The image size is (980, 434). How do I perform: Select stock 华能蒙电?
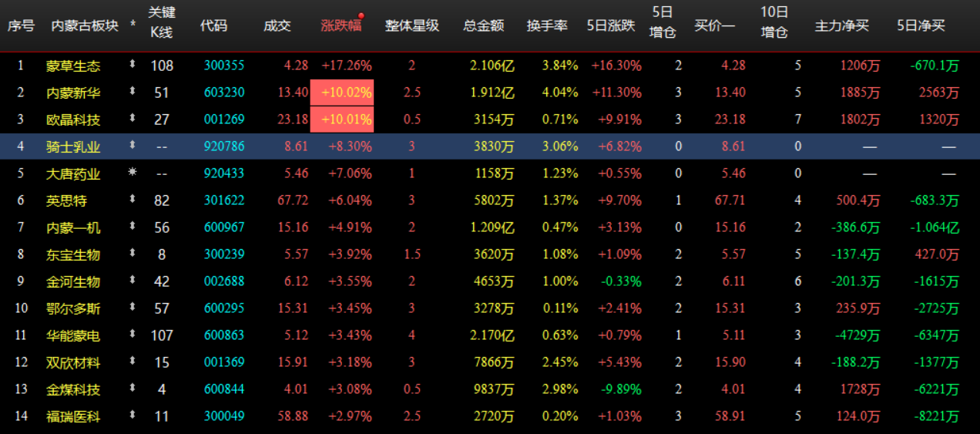point(73,336)
